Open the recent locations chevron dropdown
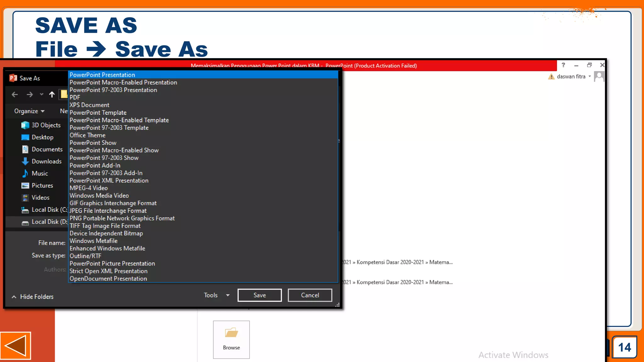The image size is (644, 362). click(x=42, y=94)
